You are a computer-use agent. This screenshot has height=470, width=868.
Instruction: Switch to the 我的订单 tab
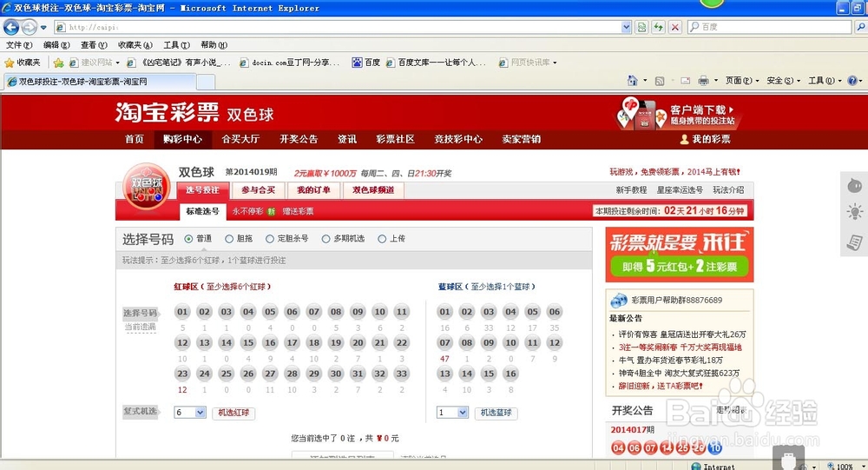click(313, 190)
